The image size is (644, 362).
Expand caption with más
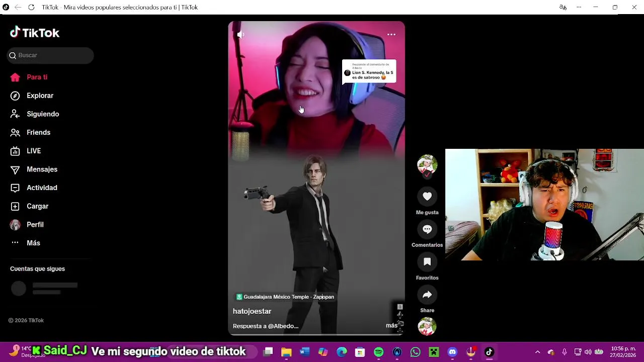[x=391, y=326]
